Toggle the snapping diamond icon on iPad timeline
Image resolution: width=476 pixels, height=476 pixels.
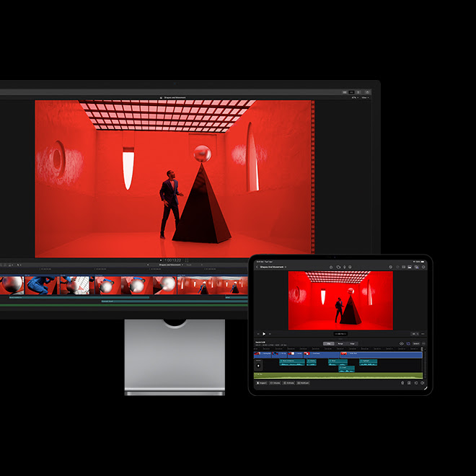(401, 343)
